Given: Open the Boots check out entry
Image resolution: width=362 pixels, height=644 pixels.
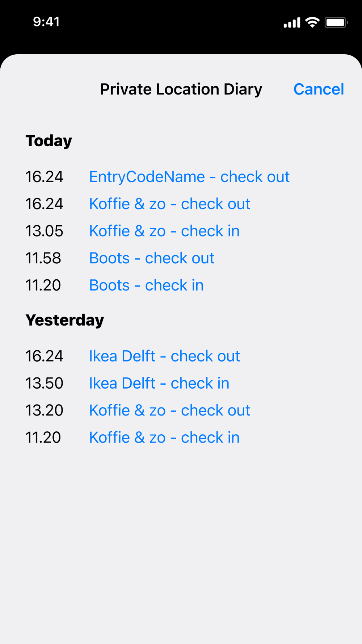Looking at the screenshot, I should (152, 258).
